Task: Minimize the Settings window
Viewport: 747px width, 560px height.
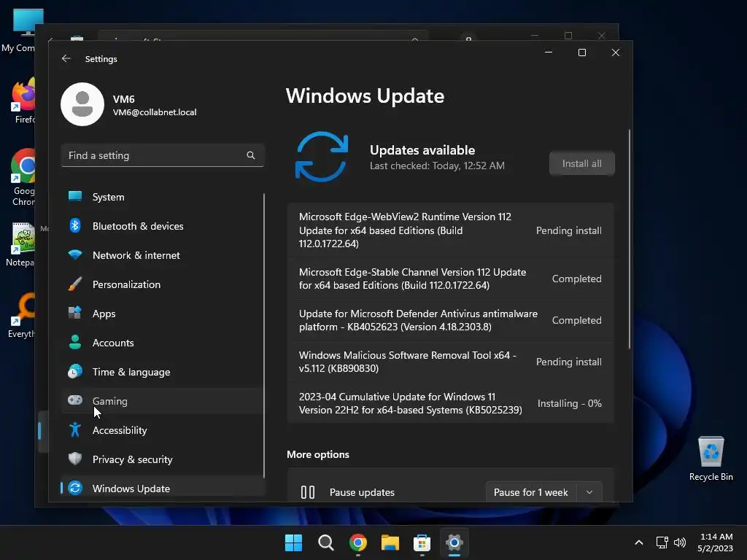Action: point(549,52)
